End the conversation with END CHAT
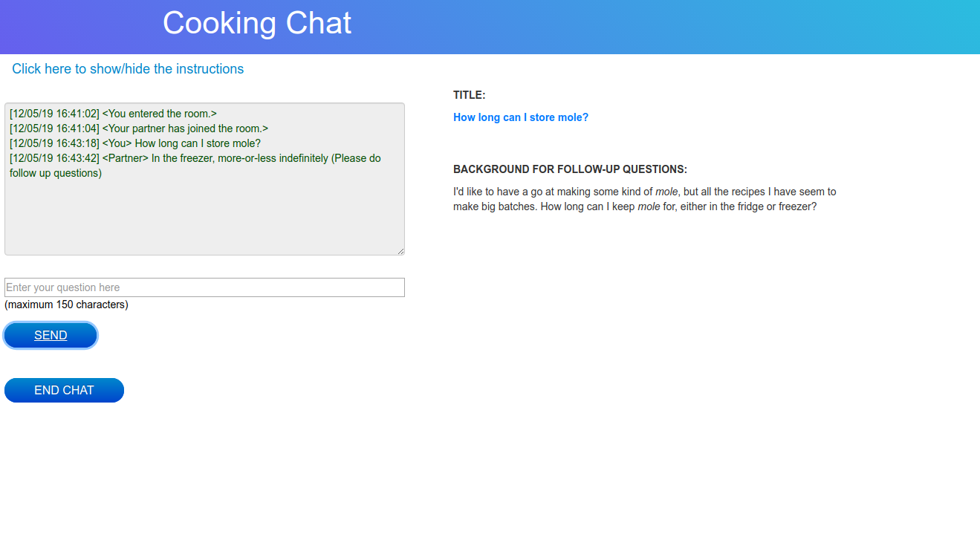The width and height of the screenshot is (980, 560). pos(64,390)
